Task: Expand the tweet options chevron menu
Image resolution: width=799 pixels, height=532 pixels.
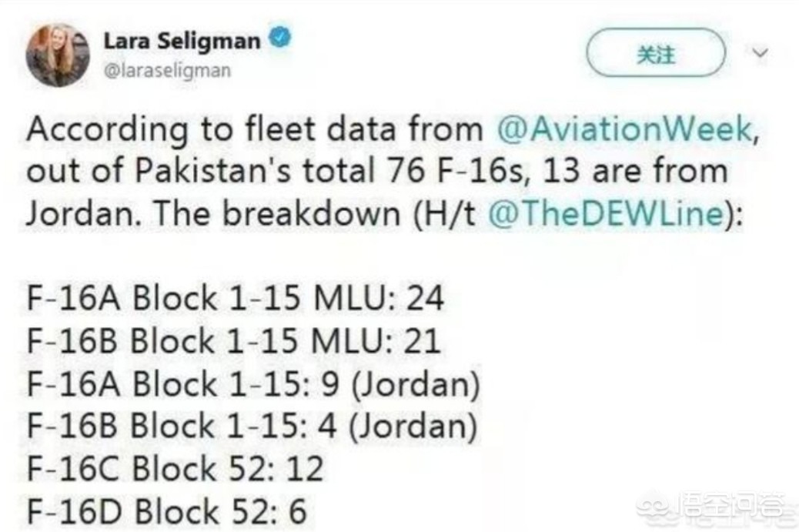Action: (761, 52)
